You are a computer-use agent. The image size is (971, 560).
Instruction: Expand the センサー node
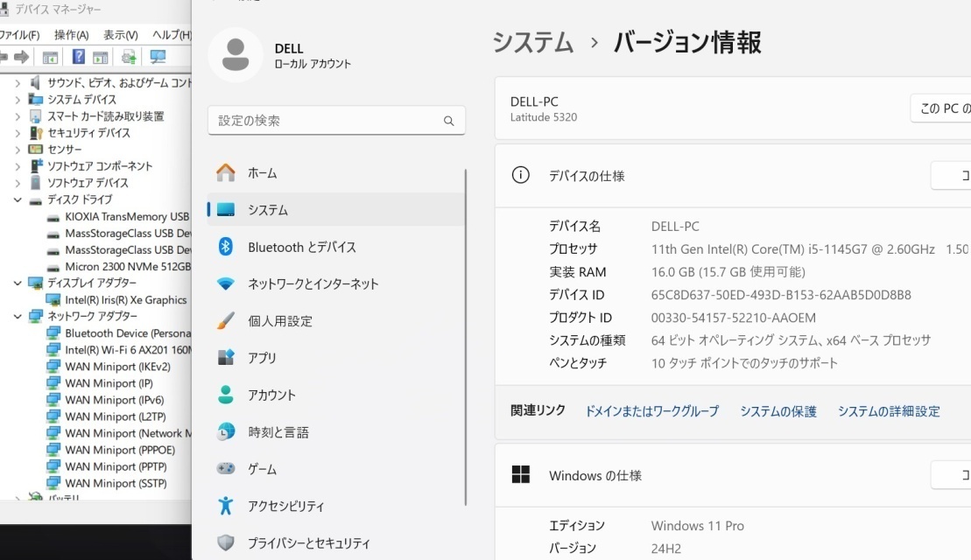18,149
